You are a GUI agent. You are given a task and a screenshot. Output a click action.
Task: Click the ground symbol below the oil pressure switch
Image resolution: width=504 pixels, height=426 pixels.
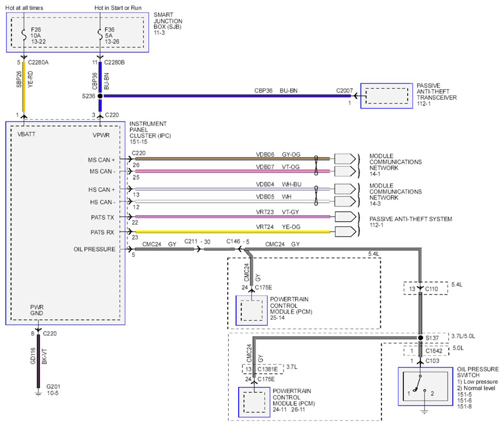coord(424,412)
